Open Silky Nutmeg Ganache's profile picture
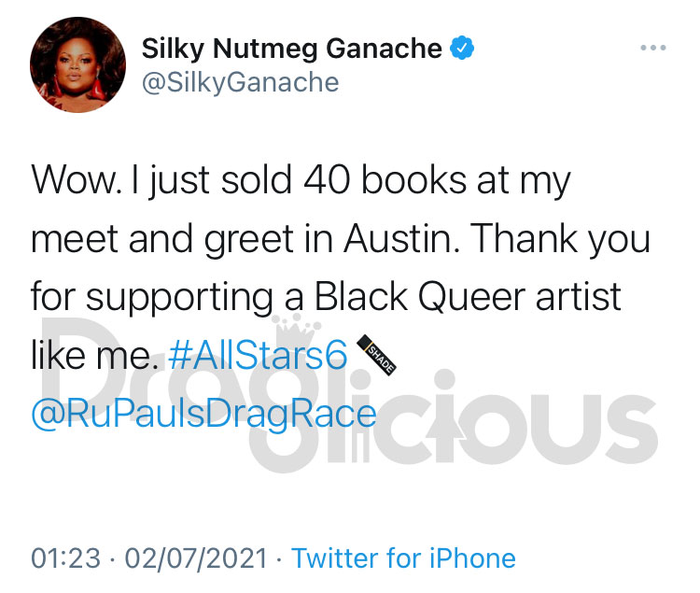Screen dimensions: 700x593 click(x=77, y=64)
